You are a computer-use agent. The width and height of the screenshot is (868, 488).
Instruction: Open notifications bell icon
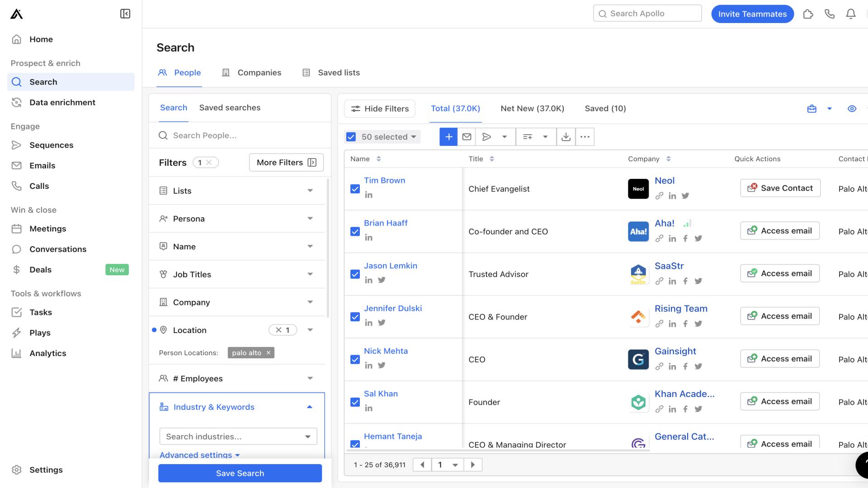coord(850,14)
